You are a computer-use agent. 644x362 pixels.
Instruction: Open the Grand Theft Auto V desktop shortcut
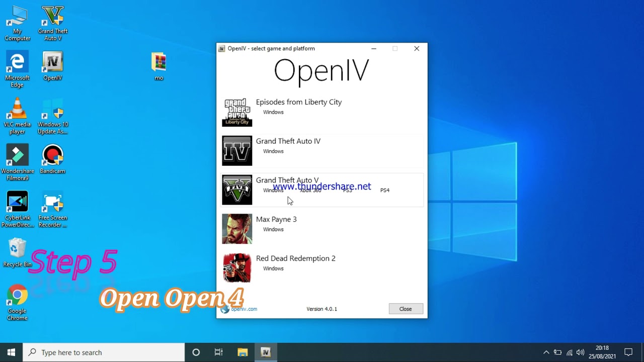point(53,23)
